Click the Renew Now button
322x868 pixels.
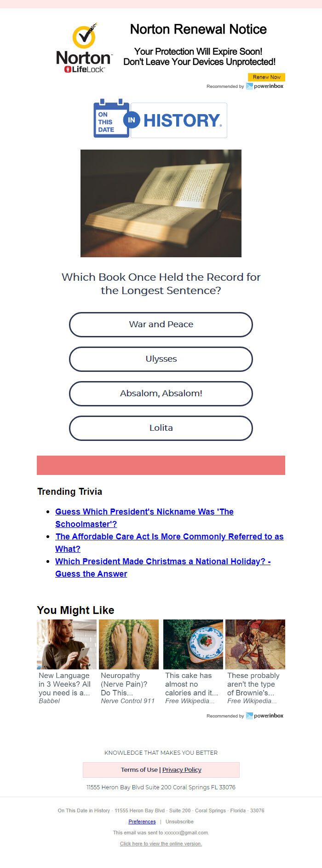tap(266, 77)
